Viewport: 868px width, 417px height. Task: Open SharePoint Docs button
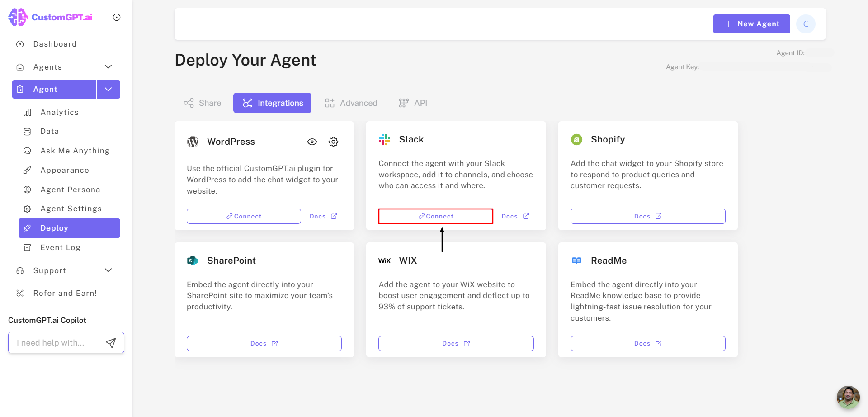264,343
